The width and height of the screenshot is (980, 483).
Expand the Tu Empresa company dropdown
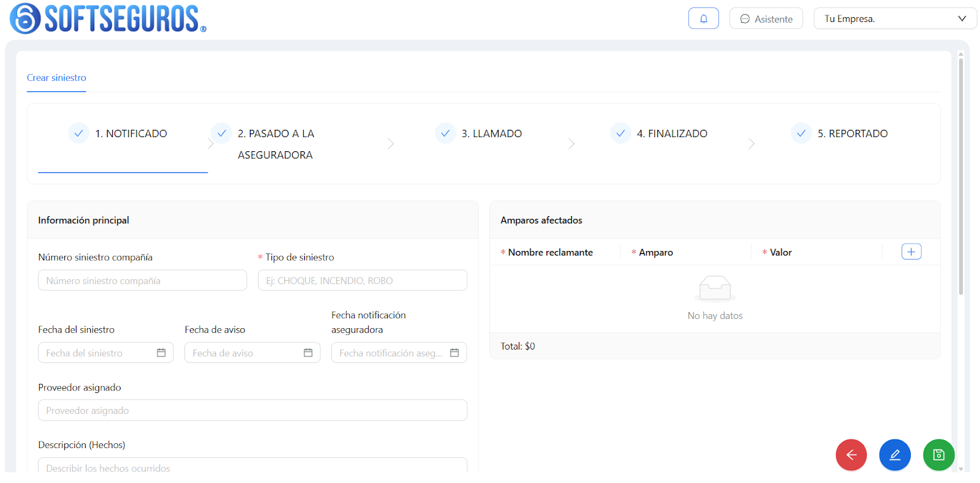point(895,18)
